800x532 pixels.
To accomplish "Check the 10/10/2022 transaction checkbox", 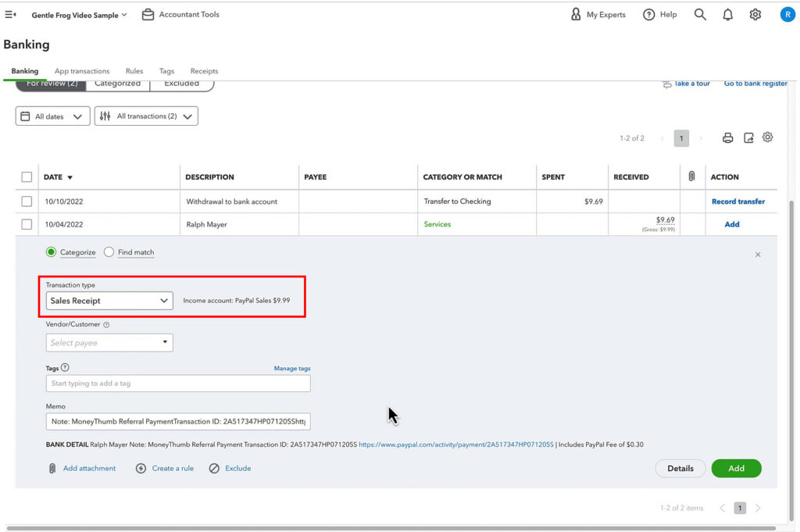I will point(27,201).
